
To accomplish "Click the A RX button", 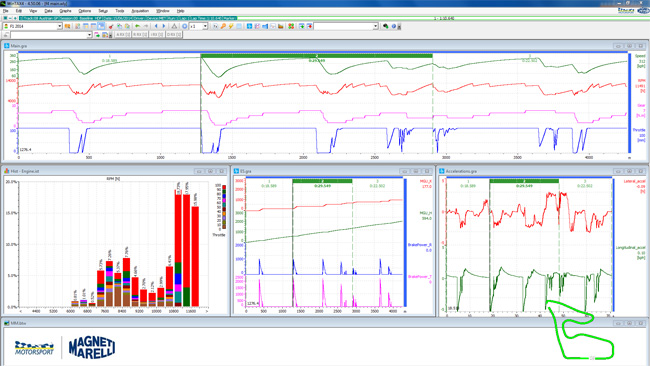I will coord(123,35).
